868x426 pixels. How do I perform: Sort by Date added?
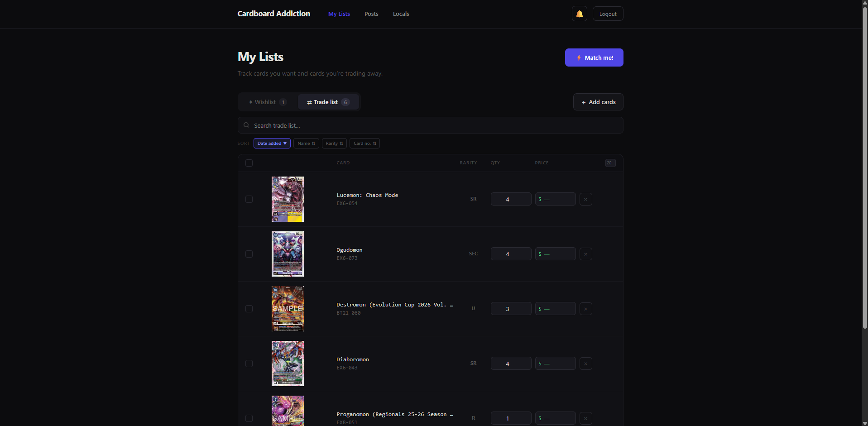pos(272,144)
